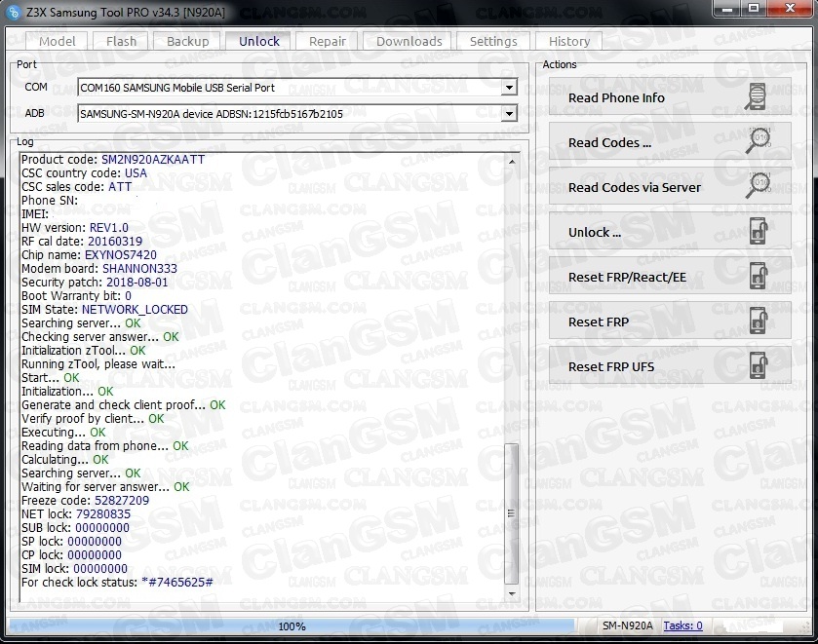The height and width of the screenshot is (644, 818).
Task: Click the SM-N920A status bar model label
Action: coord(628,625)
